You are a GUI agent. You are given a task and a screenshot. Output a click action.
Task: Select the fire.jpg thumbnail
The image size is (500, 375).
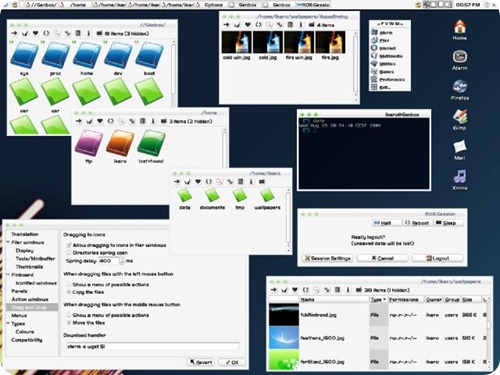[330, 42]
